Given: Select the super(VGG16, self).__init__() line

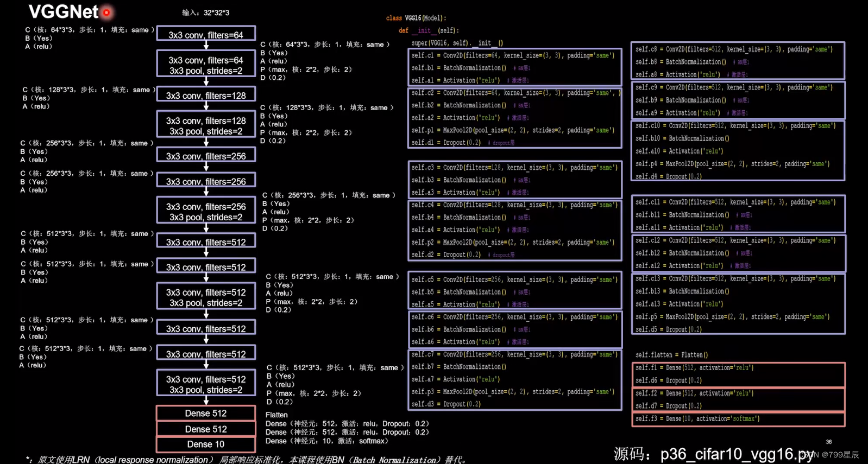Looking at the screenshot, I should (457, 43).
